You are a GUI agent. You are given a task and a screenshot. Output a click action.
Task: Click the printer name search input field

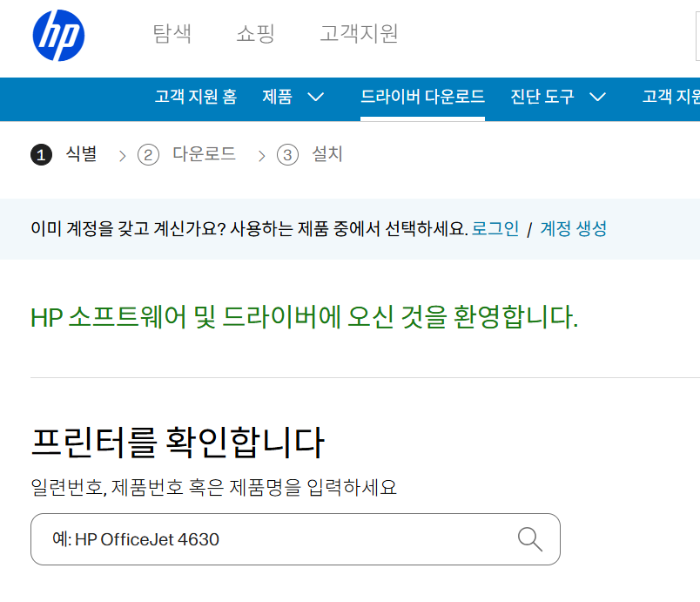tap(295, 539)
